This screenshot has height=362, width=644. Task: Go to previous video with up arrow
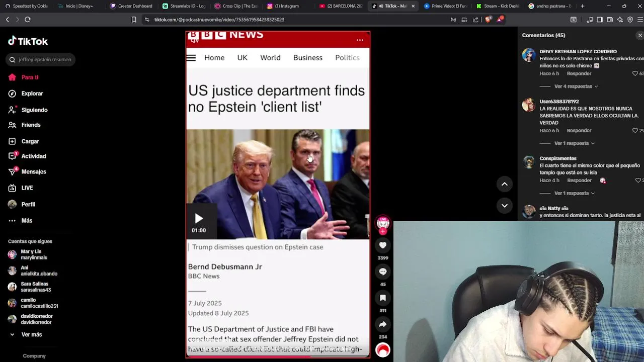click(505, 184)
